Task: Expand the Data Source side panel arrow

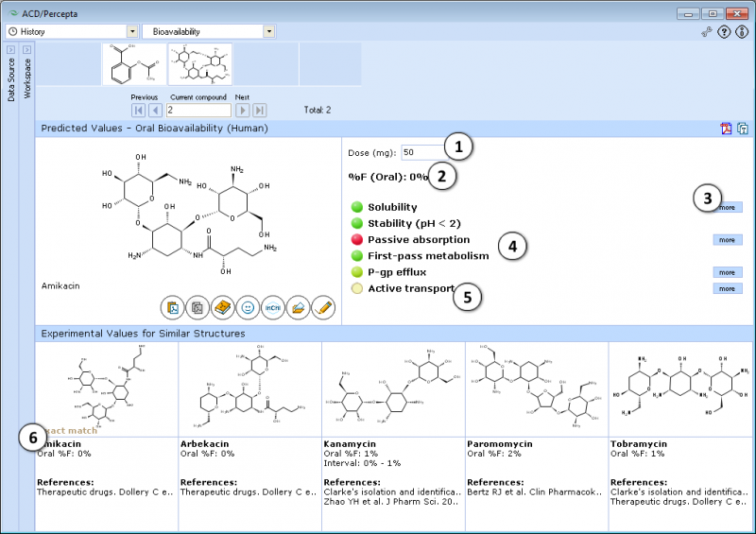Action: pyautogui.click(x=9, y=49)
